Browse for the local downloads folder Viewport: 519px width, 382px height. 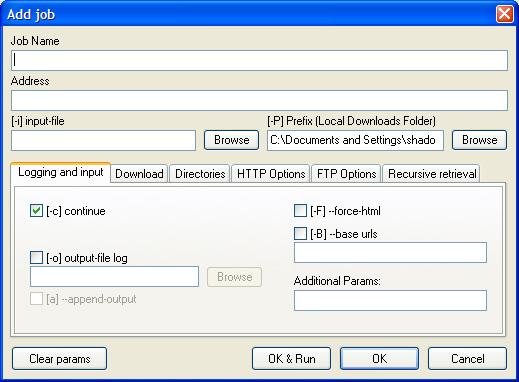click(479, 140)
